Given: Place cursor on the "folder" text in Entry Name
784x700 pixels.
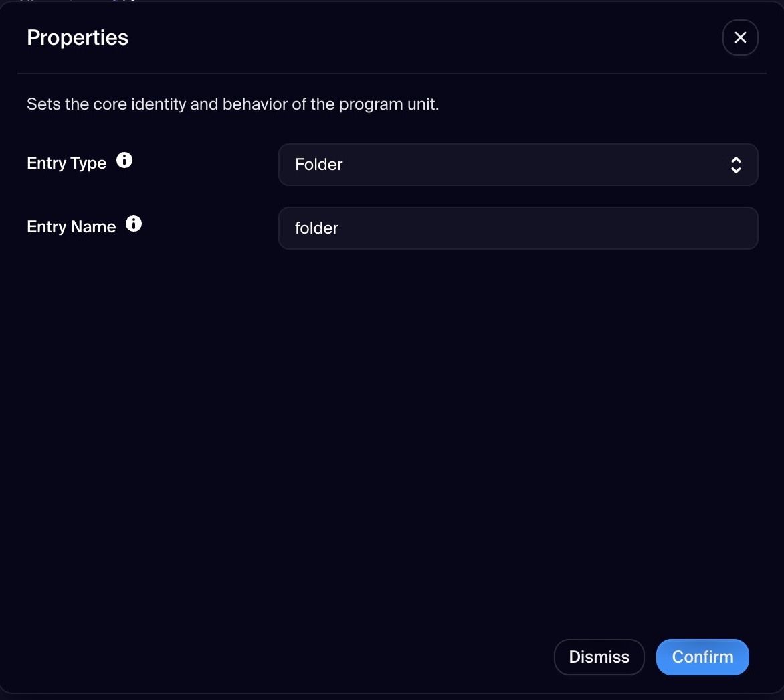Looking at the screenshot, I should point(317,228).
